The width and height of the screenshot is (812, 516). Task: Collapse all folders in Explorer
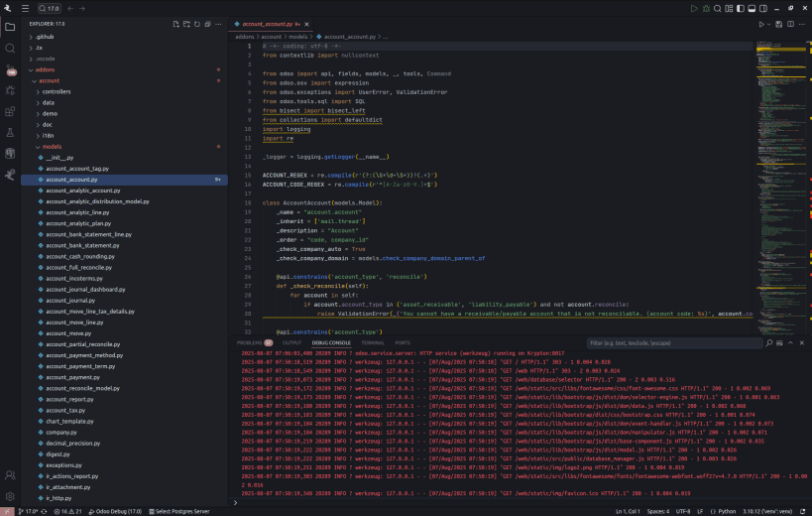[x=207, y=24]
